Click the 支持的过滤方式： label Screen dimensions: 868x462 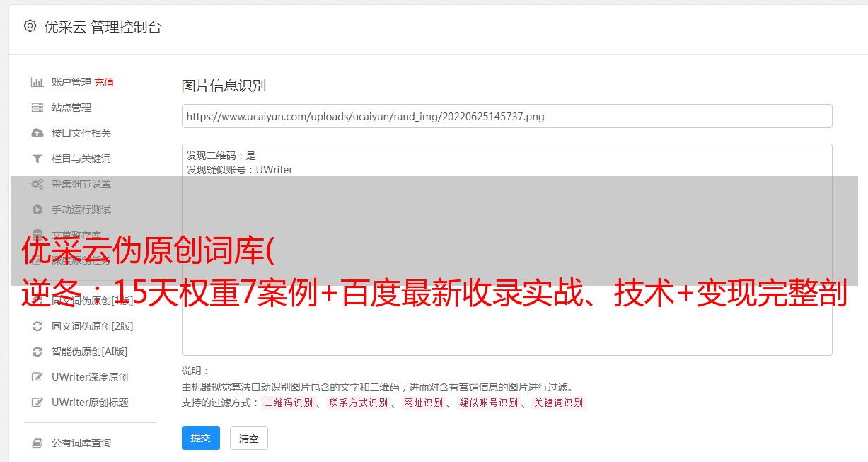click(x=221, y=403)
